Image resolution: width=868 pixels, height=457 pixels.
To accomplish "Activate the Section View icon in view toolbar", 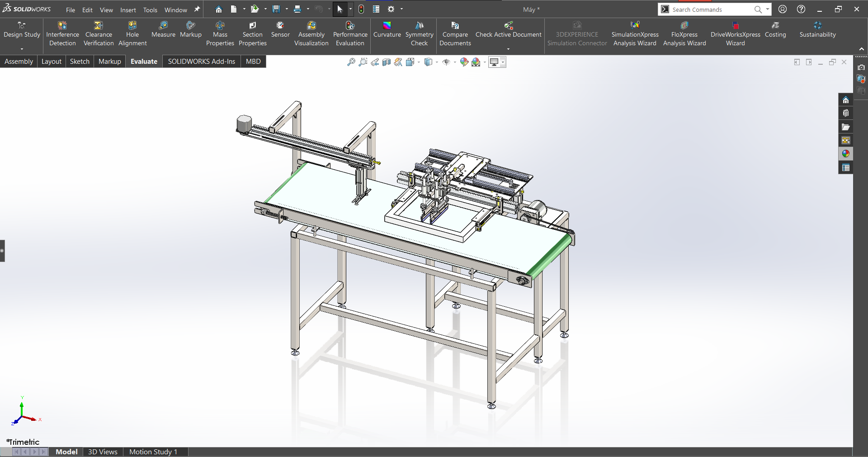I will click(x=387, y=62).
